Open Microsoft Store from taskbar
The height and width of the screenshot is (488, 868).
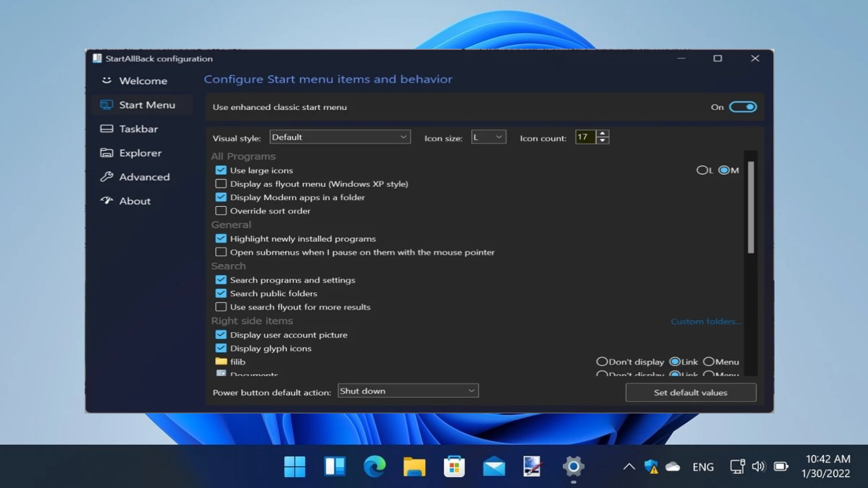point(454,466)
